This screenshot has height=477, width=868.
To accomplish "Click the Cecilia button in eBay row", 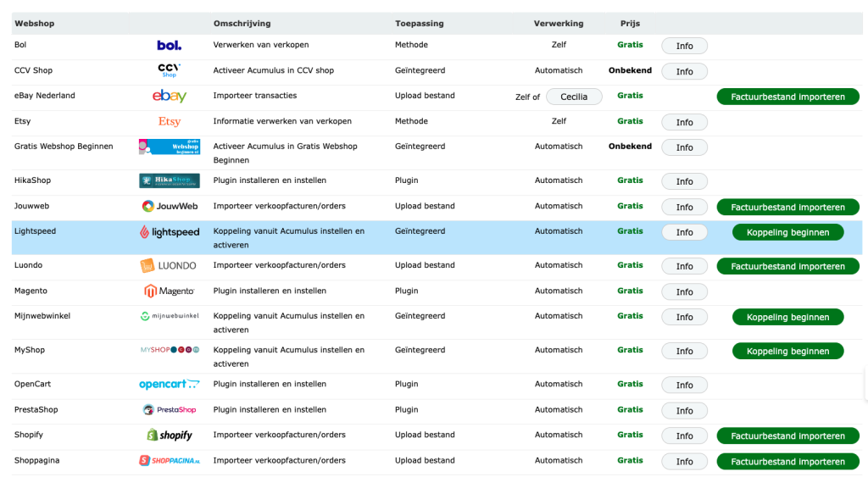I will pyautogui.click(x=574, y=97).
